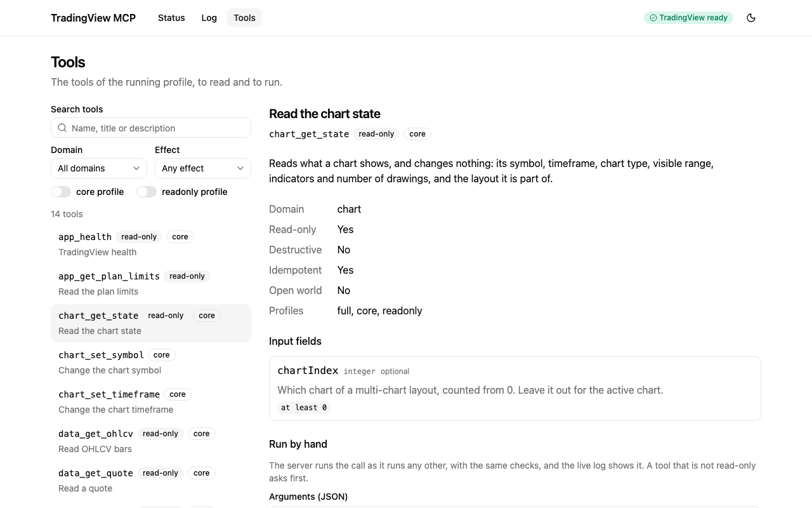
Task: Click the Destructive row label
Action: point(295,250)
